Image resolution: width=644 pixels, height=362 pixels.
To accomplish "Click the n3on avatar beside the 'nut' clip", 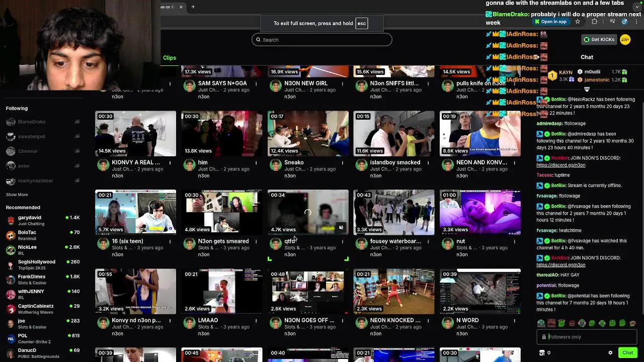I will pyautogui.click(x=447, y=244).
